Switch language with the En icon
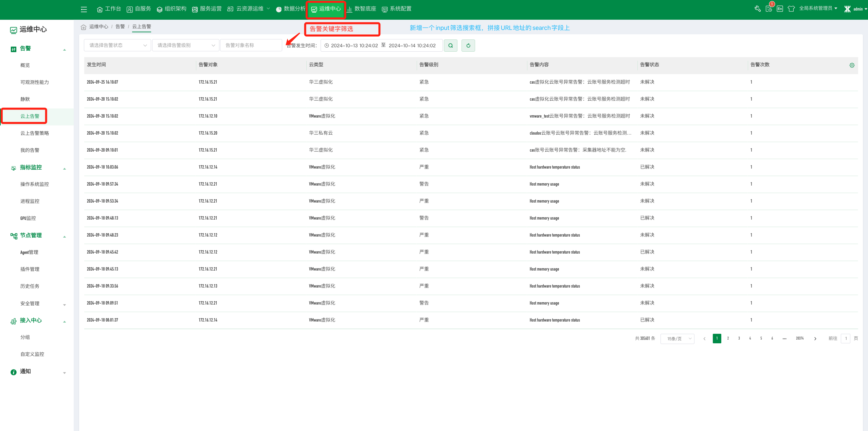This screenshot has height=431, width=868. coord(780,9)
